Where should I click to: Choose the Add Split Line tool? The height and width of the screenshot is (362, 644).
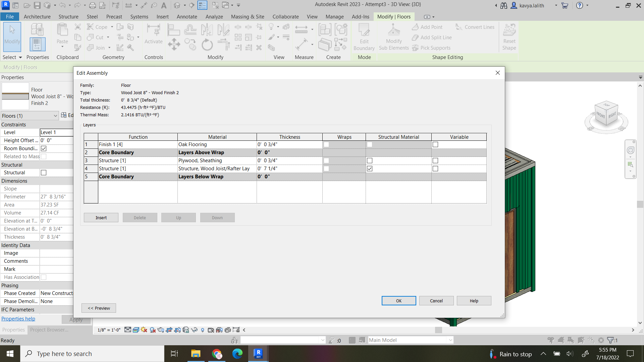(x=432, y=37)
